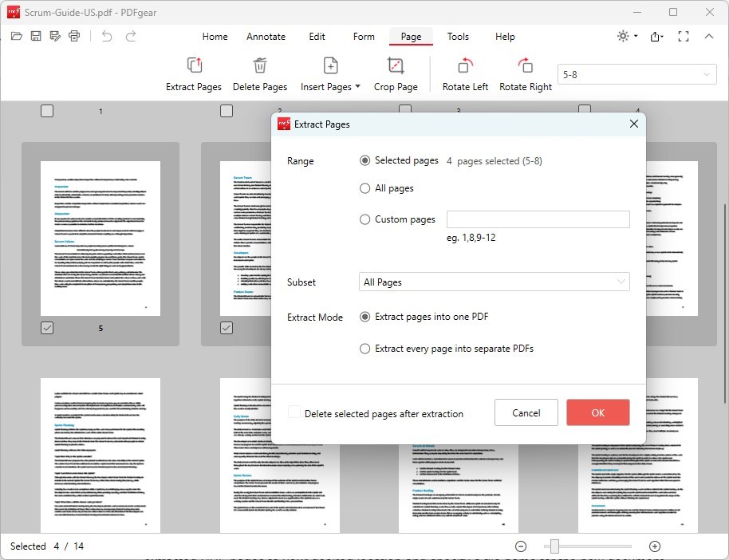Open the Tools menu

tap(458, 37)
